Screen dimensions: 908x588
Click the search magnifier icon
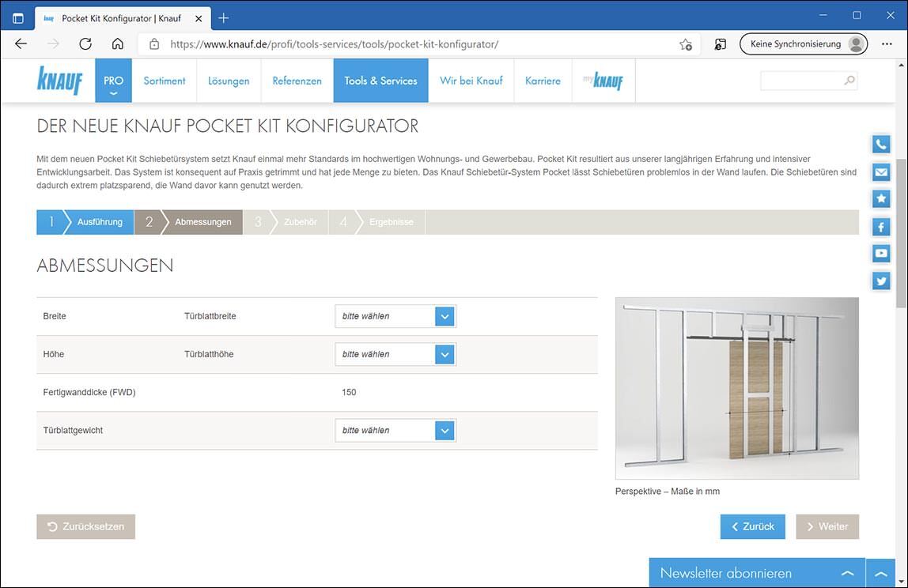pos(849,81)
